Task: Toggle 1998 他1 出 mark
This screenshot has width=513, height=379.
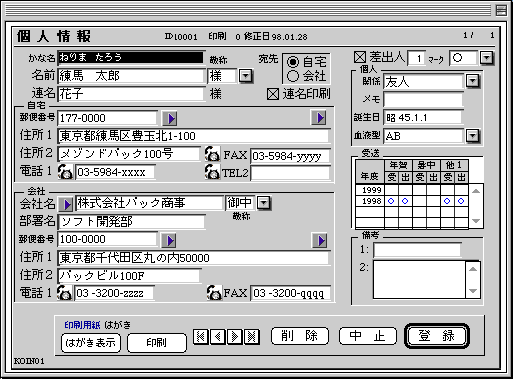Action: coord(461,201)
